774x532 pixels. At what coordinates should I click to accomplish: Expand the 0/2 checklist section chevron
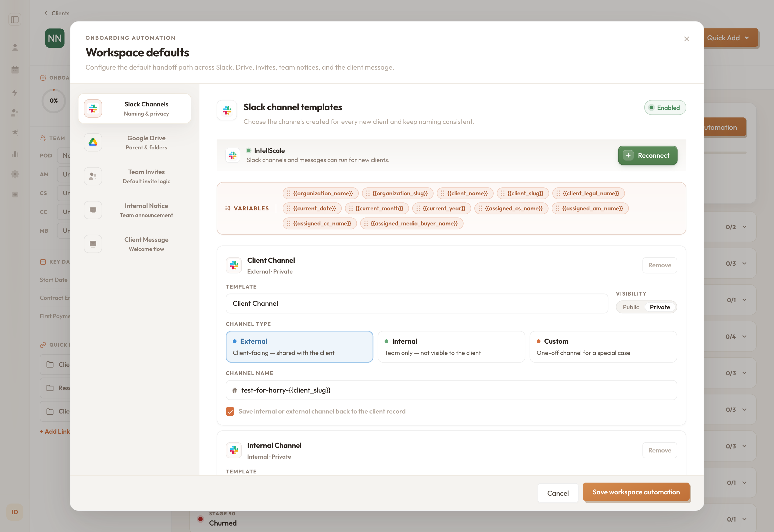pos(744,227)
